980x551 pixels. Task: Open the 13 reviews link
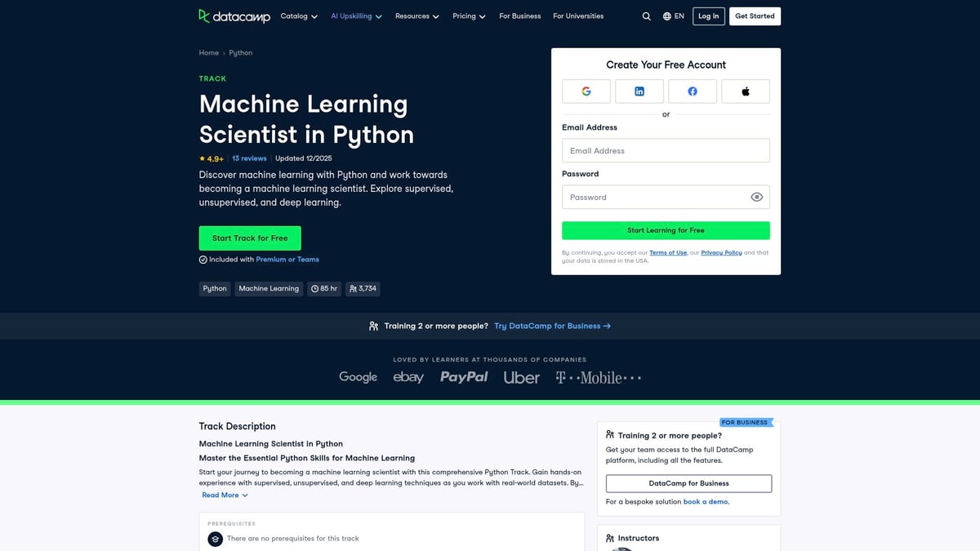249,158
